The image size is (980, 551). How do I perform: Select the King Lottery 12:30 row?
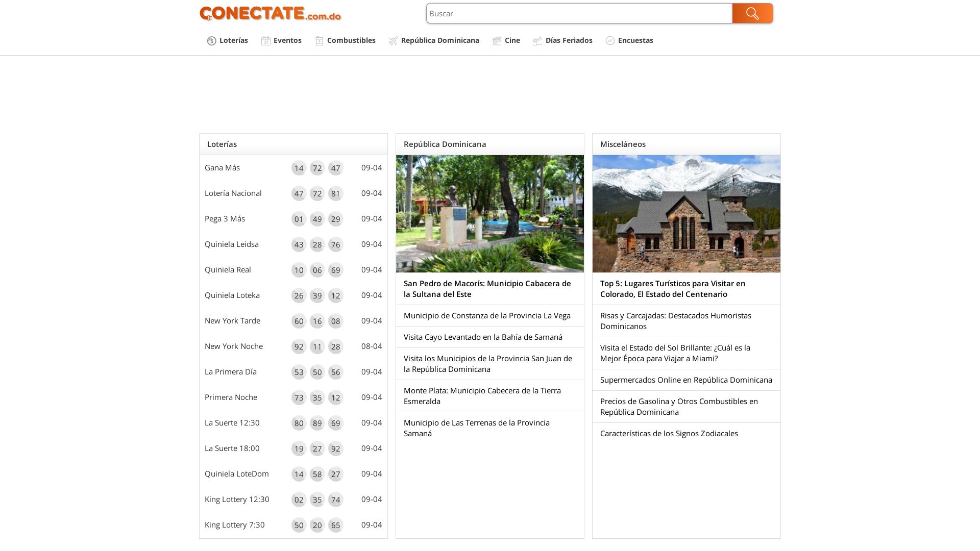pyautogui.click(x=293, y=499)
